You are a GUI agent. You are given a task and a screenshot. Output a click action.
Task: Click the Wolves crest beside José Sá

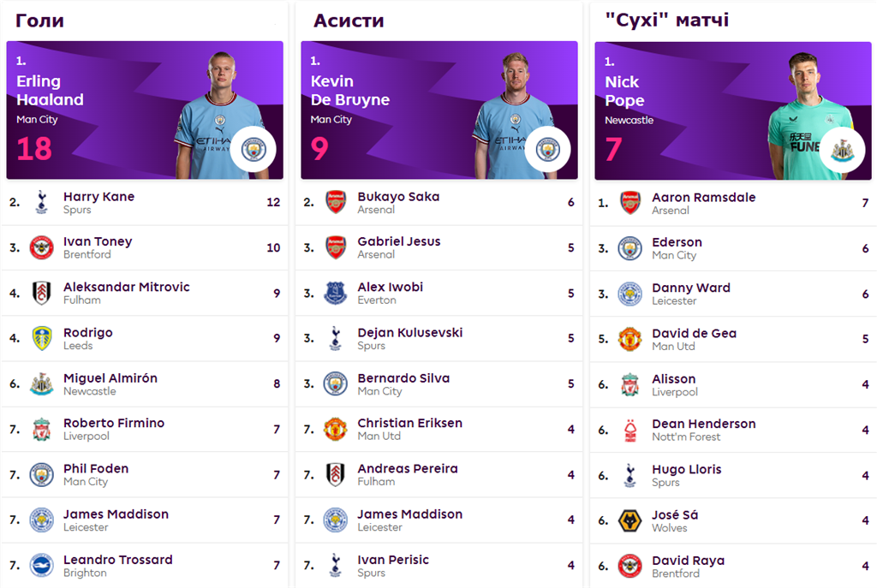click(630, 521)
